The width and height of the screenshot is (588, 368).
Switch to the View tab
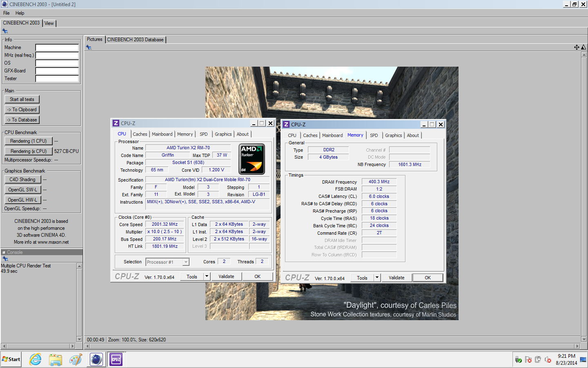click(49, 23)
